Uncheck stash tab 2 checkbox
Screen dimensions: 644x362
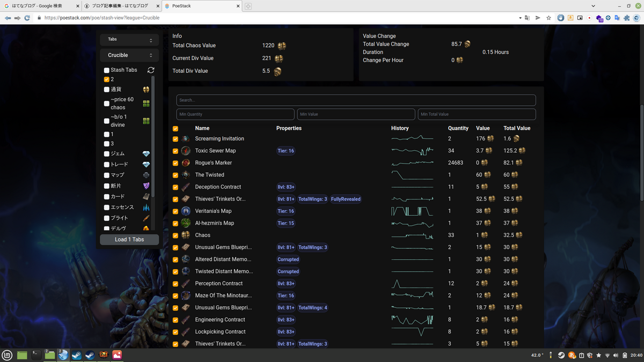(107, 79)
